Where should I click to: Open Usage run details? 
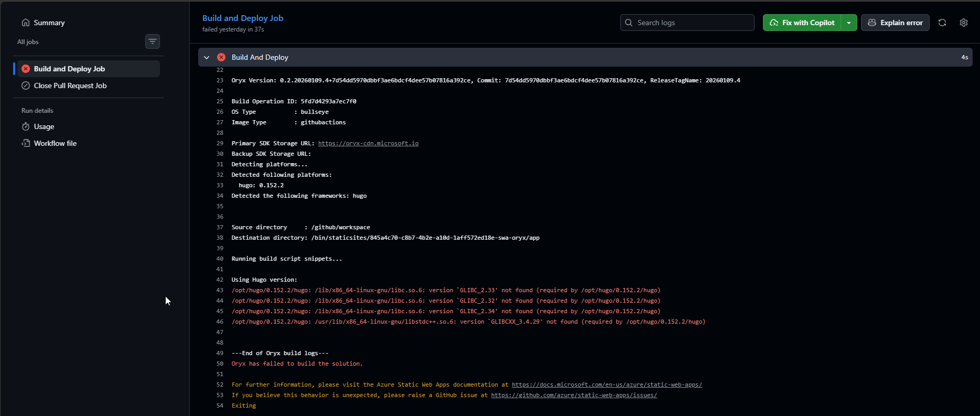44,126
